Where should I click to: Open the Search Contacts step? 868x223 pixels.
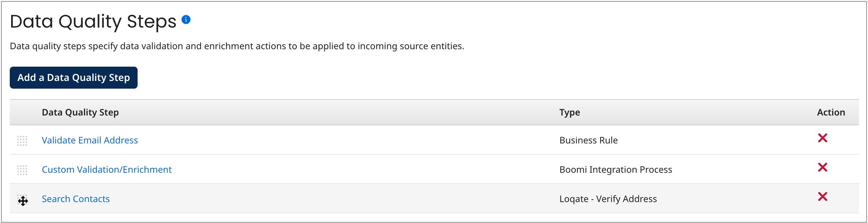click(76, 199)
